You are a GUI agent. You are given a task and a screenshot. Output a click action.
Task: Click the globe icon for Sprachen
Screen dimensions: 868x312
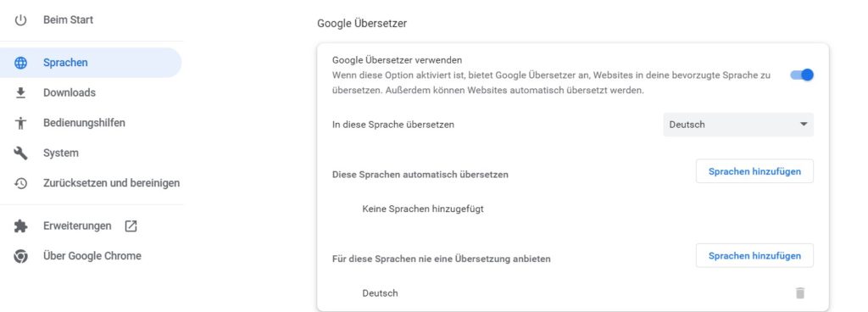click(20, 63)
